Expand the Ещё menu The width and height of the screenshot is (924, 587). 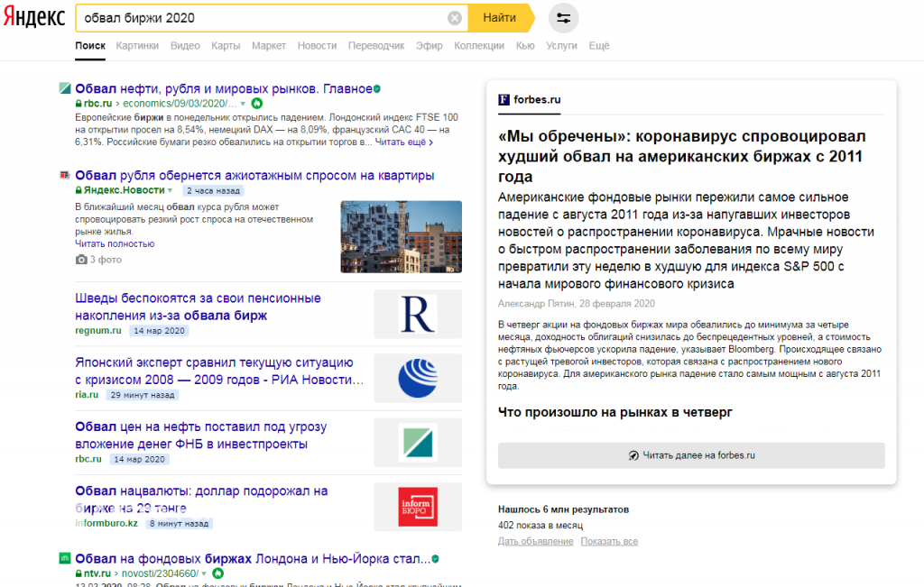pos(599,45)
